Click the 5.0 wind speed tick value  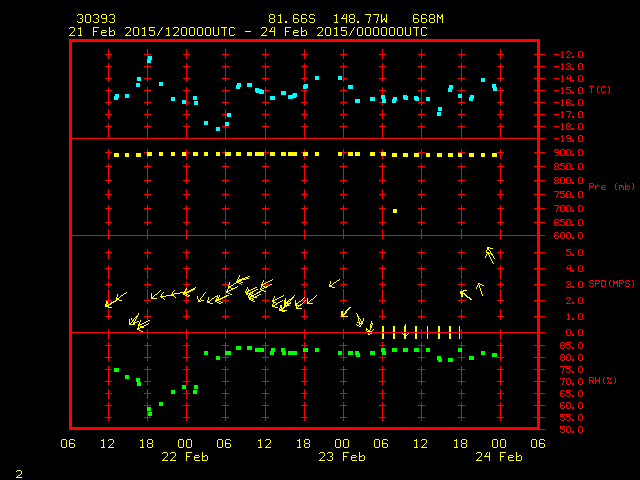[x=574, y=253]
